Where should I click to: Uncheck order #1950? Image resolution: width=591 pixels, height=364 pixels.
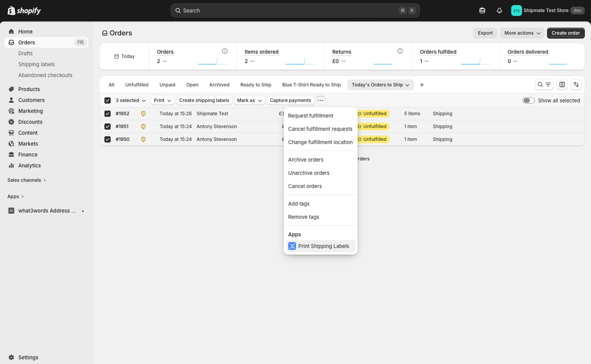click(x=107, y=139)
